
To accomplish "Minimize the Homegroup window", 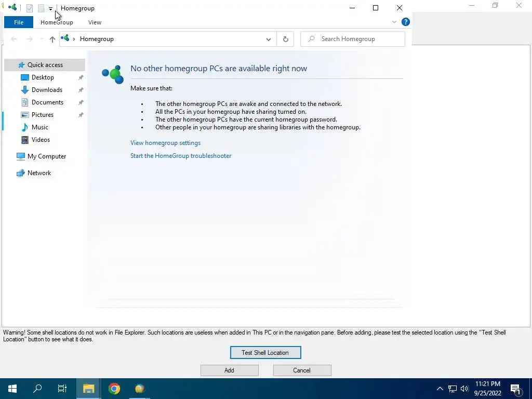I will tap(352, 8).
